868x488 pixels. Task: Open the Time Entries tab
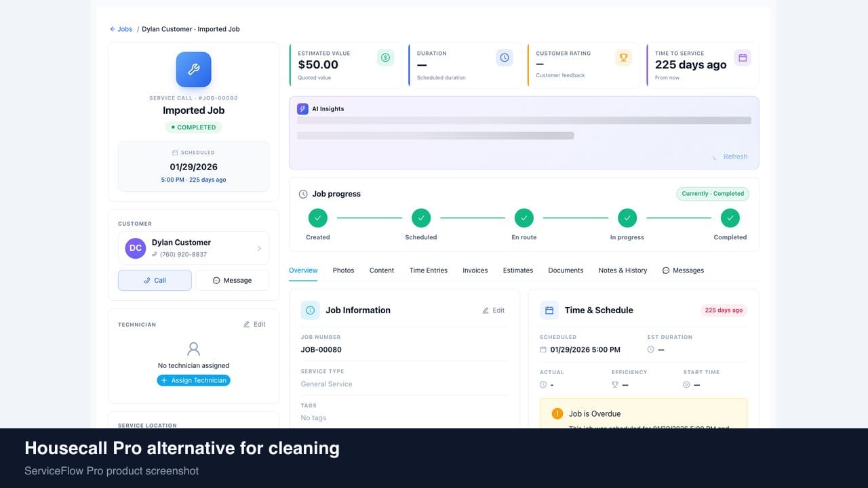tap(429, 270)
